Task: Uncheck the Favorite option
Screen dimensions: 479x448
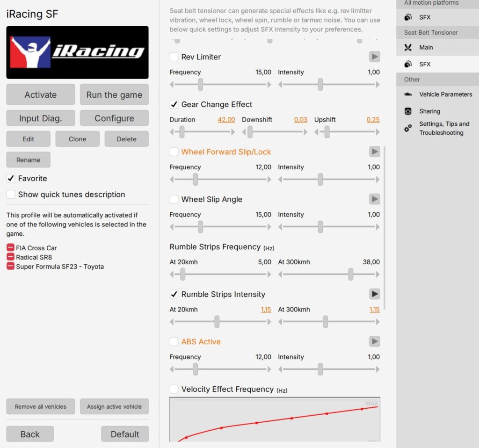Action: (11, 179)
